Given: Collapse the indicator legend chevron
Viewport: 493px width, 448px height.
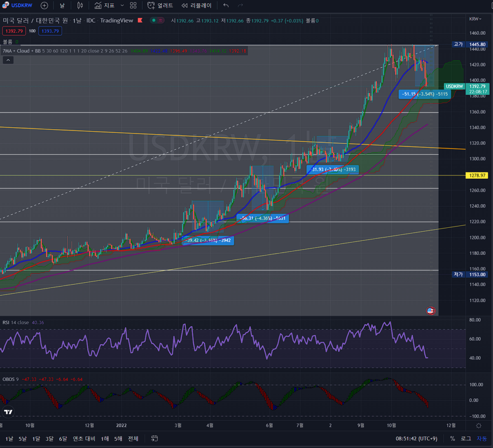Looking at the screenshot, I should tap(8, 60).
